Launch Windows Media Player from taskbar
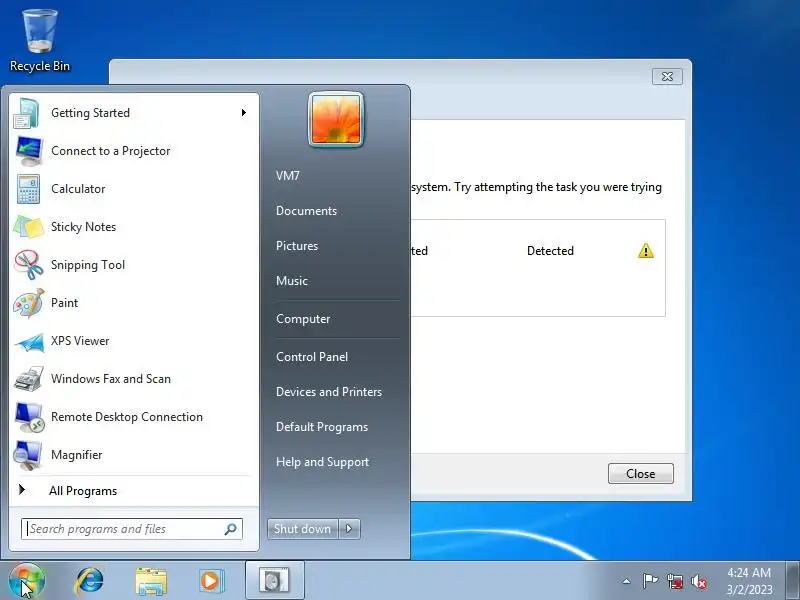The image size is (800, 600). [211, 581]
